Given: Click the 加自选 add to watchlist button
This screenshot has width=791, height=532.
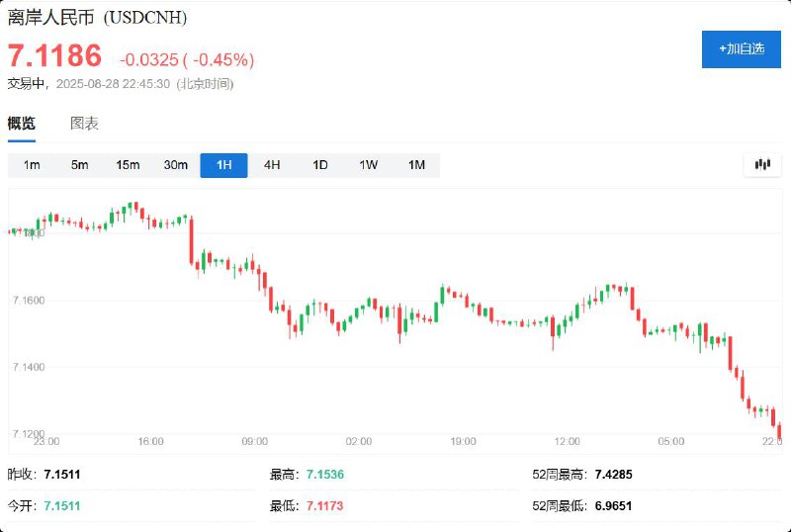Looking at the screenshot, I should tap(741, 49).
